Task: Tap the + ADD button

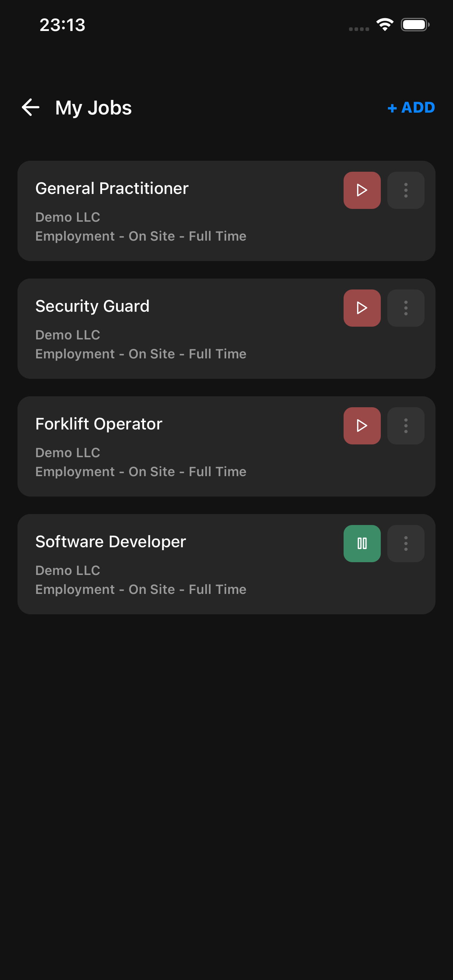Action: [x=411, y=108]
